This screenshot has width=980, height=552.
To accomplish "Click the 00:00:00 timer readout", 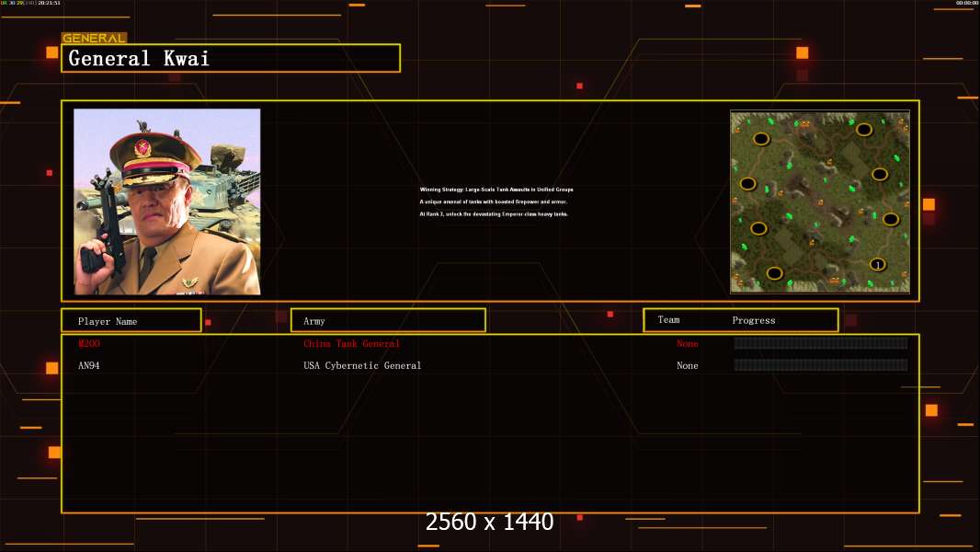I will click(967, 3).
